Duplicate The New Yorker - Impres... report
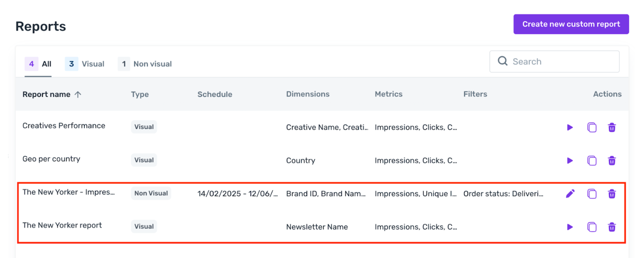Image resolution: width=644 pixels, height=258 pixels. (x=592, y=194)
